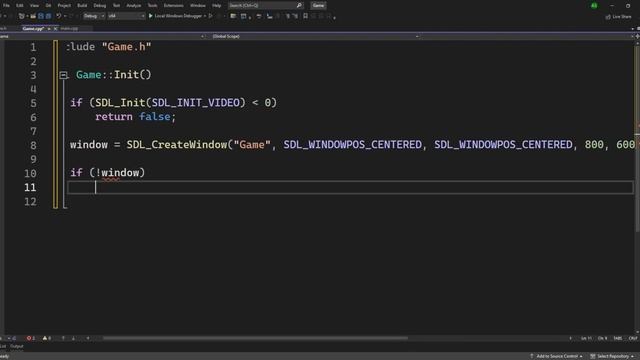Click the TABS indentation indicator
The height and width of the screenshot is (360, 640).
(618, 338)
